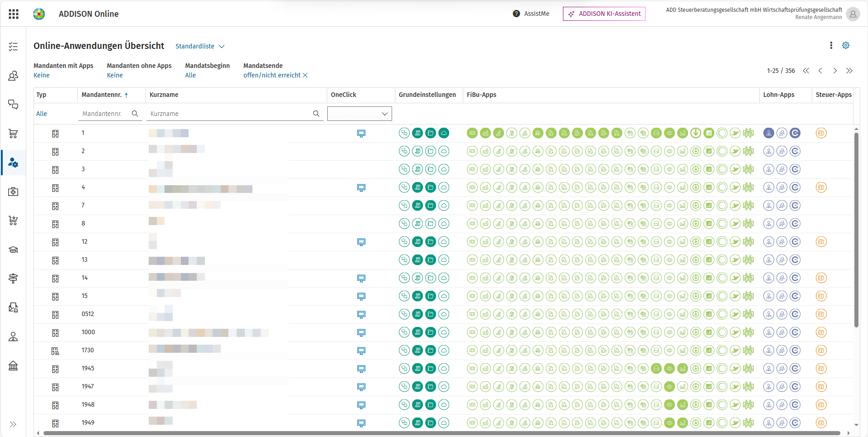868x437 pixels.
Task: Click the user profile avatar
Action: pos(853,14)
